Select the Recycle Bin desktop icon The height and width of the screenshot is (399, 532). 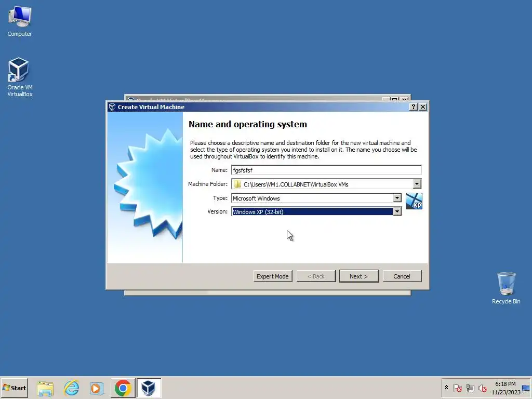(x=506, y=288)
